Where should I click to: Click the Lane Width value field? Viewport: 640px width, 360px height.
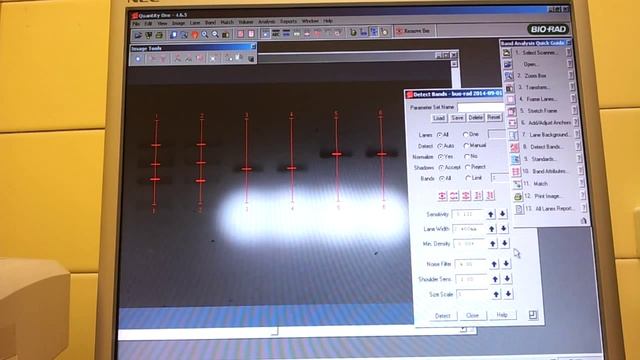469,229
